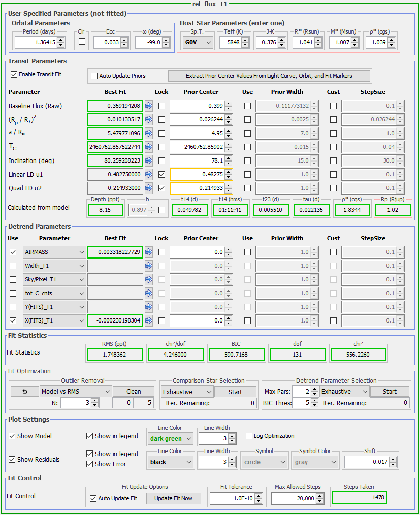Image resolution: width=420 pixels, height=515 pixels.
Task: Click the Clean outlier removal button
Action: click(134, 392)
